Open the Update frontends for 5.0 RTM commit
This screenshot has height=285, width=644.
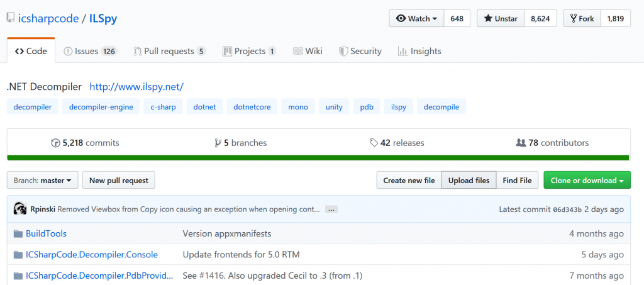tap(241, 255)
